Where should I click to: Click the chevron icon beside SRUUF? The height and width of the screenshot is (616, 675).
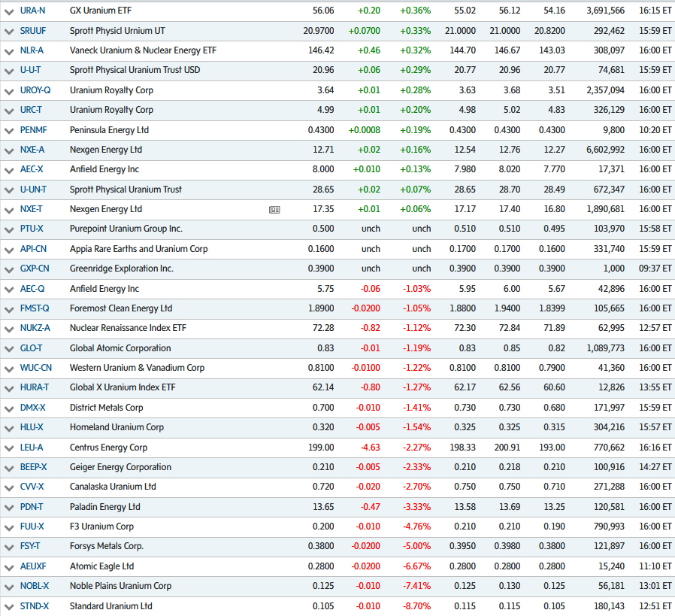[x=9, y=31]
